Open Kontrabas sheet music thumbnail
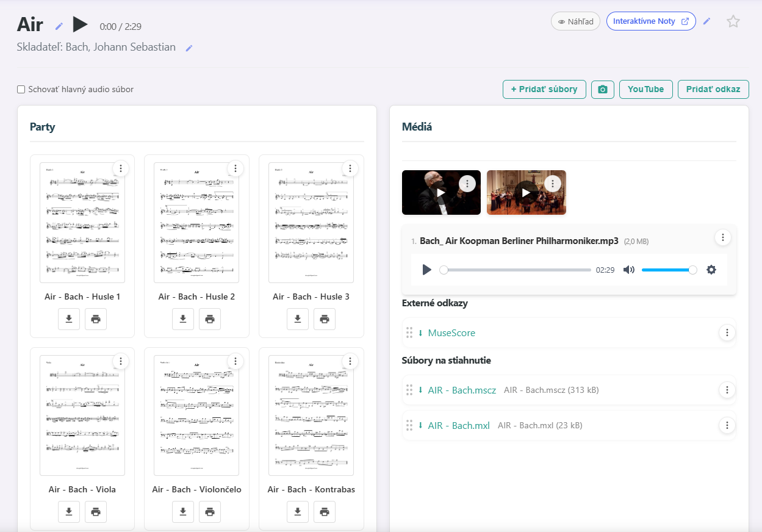This screenshot has width=762, height=532. click(x=311, y=415)
